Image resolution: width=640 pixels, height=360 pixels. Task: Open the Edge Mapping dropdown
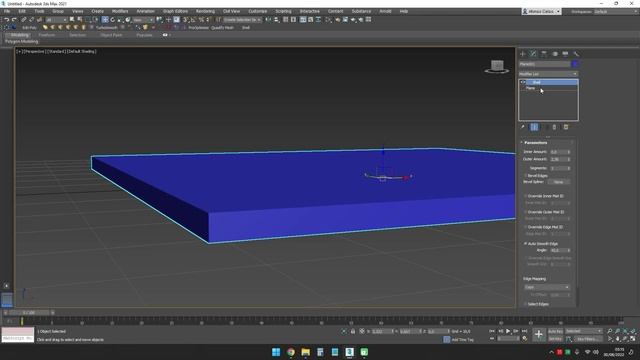547,287
